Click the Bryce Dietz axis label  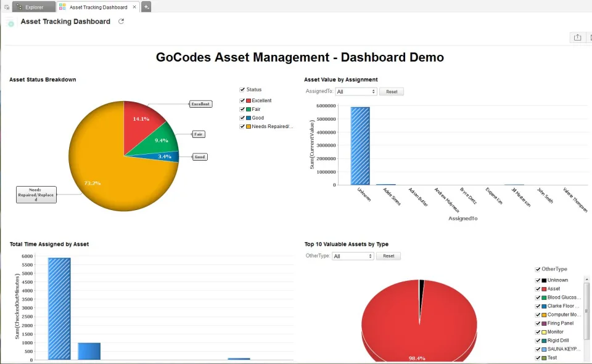point(468,196)
